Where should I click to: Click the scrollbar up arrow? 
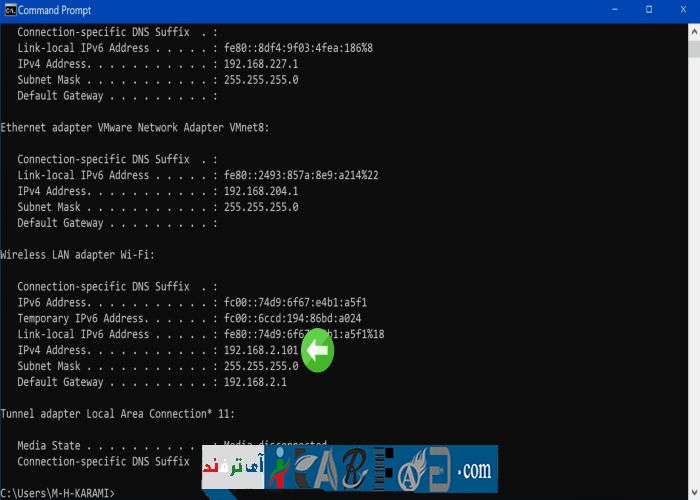click(693, 31)
